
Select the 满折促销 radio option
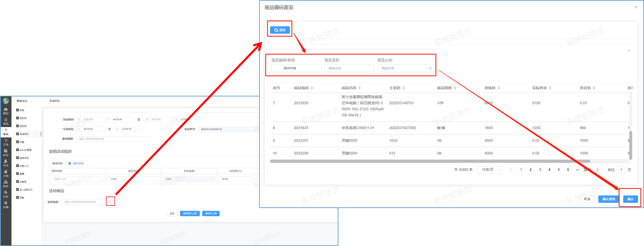point(70,164)
